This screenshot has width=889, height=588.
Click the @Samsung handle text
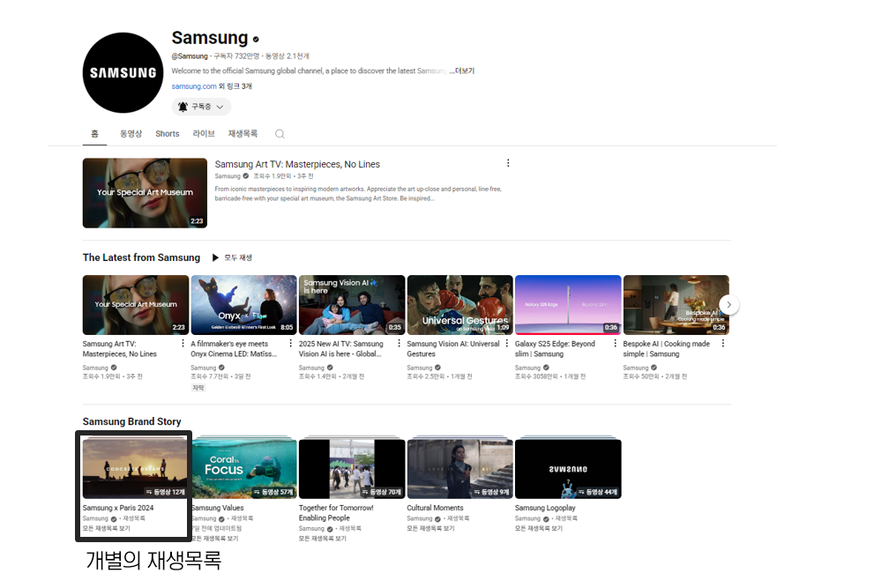[190, 56]
